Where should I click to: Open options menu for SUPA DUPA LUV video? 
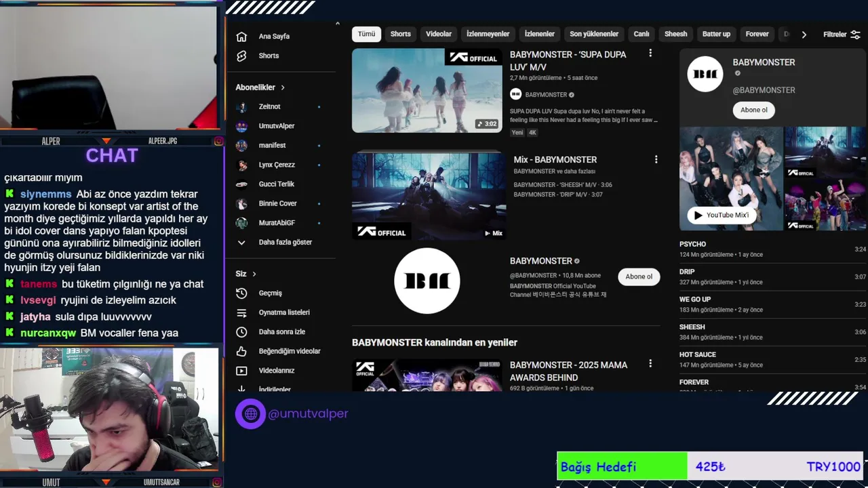[650, 53]
